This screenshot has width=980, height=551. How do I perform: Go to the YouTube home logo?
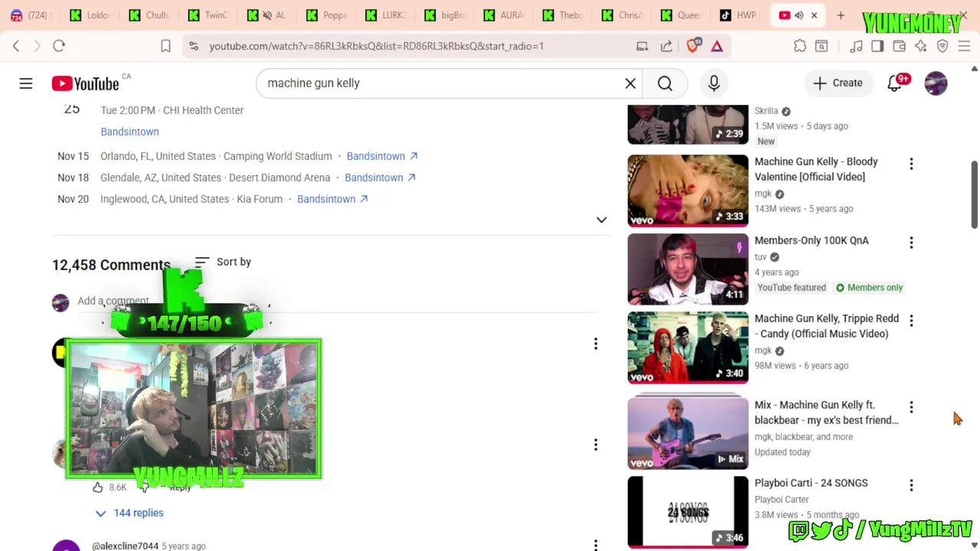85,83
